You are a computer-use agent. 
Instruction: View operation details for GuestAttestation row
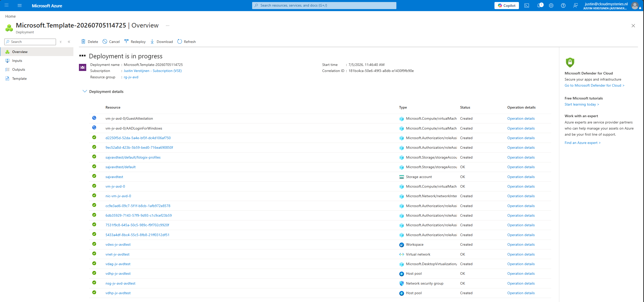pyautogui.click(x=521, y=118)
